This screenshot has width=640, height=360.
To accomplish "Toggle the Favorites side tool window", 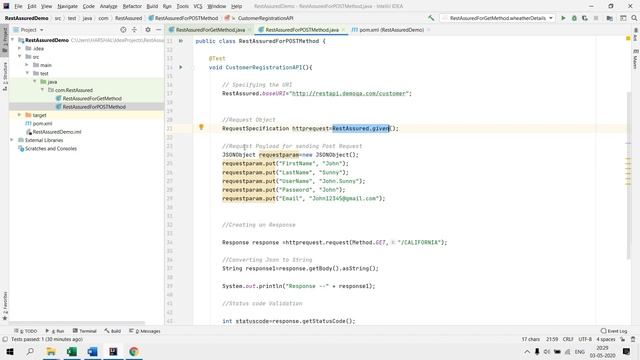I will click(x=5, y=306).
